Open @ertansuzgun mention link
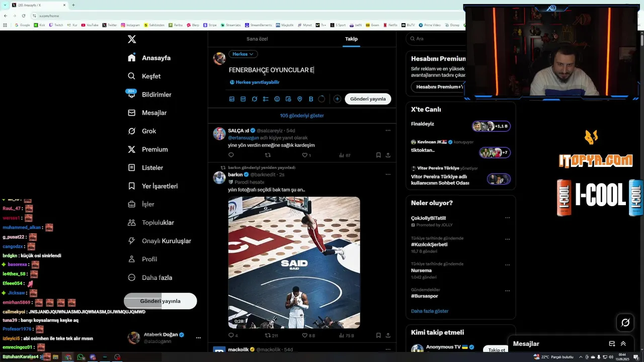 (244, 138)
